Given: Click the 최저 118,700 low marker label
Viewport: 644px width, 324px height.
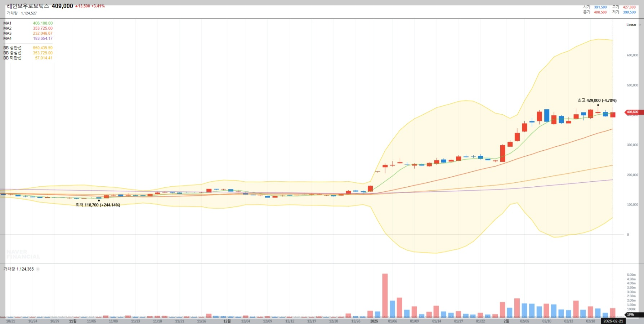Looking at the screenshot, I should pos(98,205).
